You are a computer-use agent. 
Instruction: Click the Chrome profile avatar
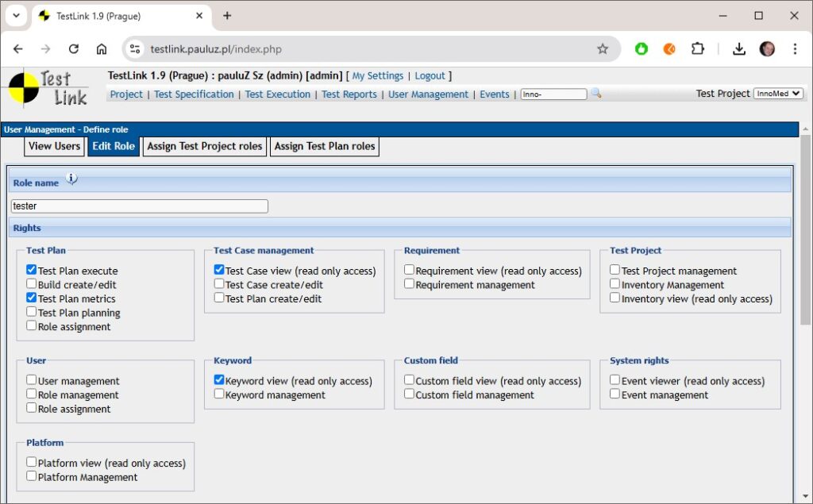[767, 49]
